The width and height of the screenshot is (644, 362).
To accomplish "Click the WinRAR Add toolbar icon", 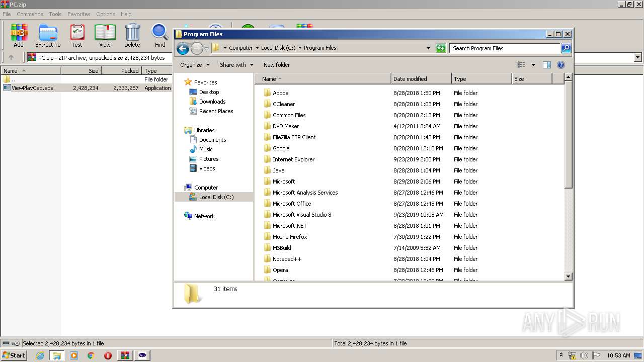I will [x=19, y=35].
